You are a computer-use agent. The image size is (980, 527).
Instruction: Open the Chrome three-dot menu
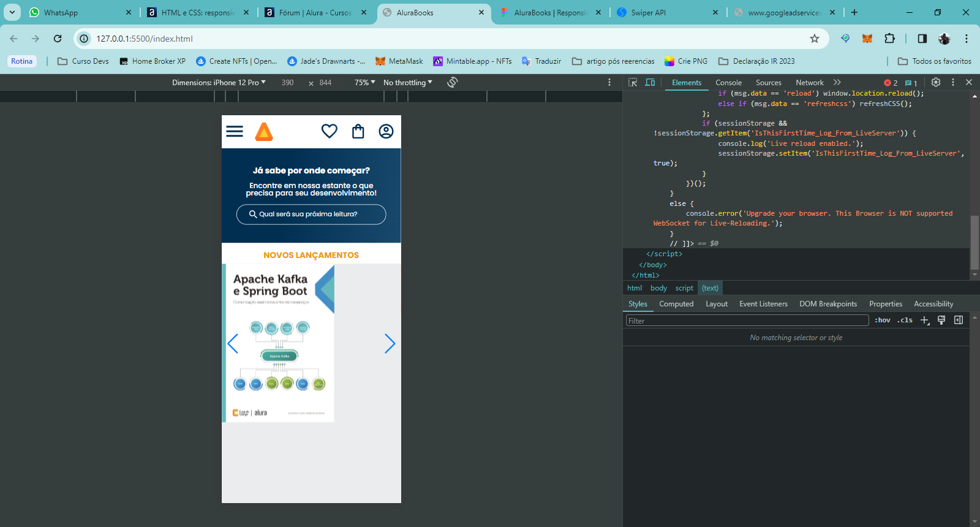pos(967,39)
